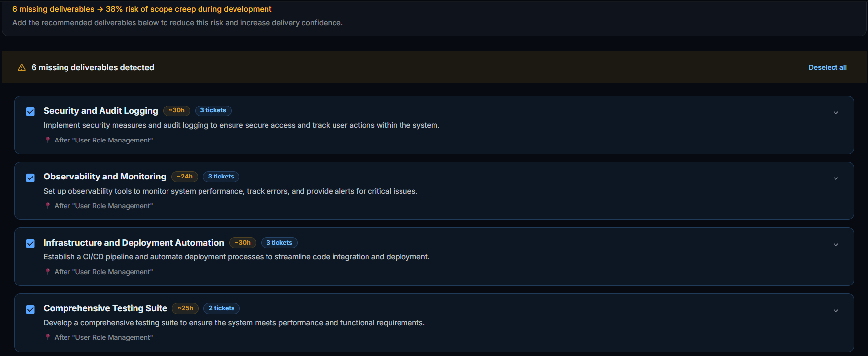The width and height of the screenshot is (868, 356).
Task: Uncheck the Observability and Monitoring checkbox
Action: [x=31, y=178]
